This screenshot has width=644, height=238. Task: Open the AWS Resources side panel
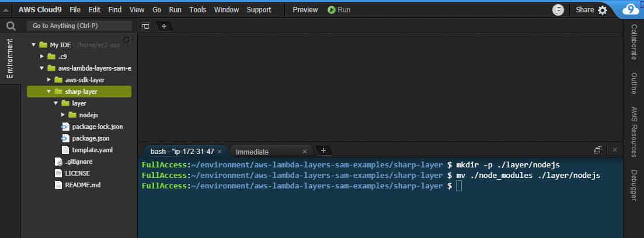(634, 132)
